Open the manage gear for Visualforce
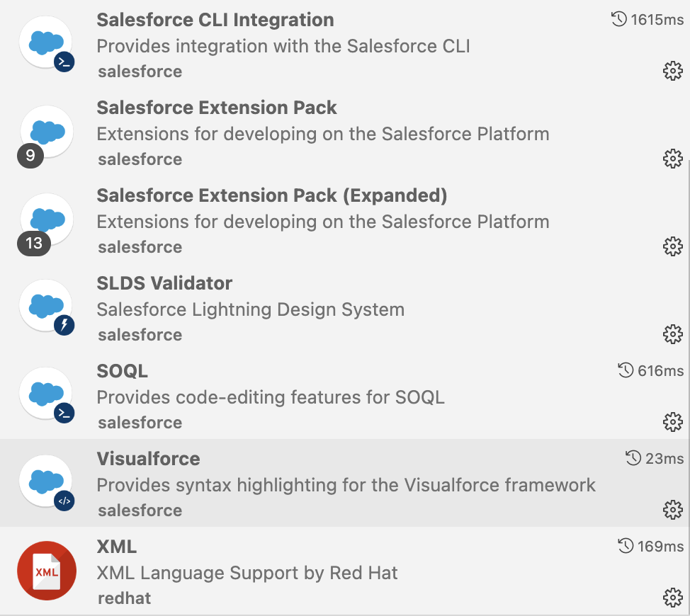The height and width of the screenshot is (616, 690). (672, 510)
